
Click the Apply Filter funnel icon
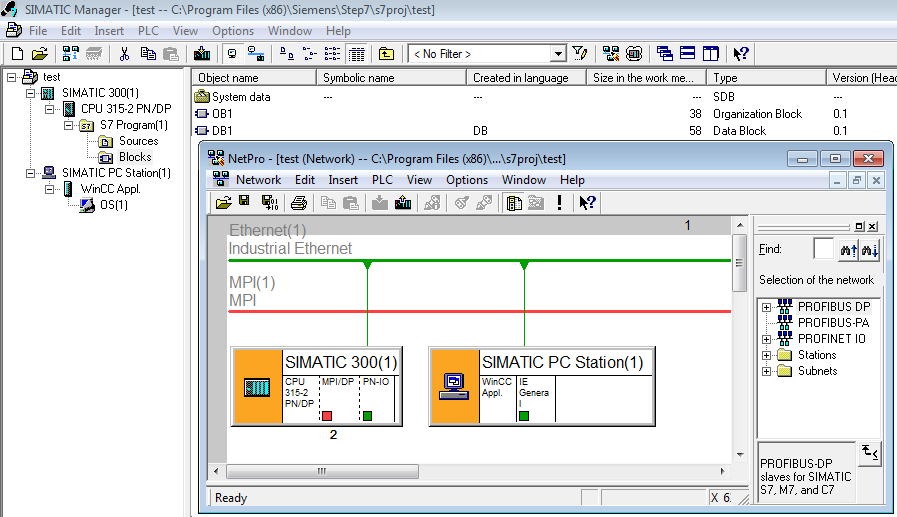tap(580, 54)
